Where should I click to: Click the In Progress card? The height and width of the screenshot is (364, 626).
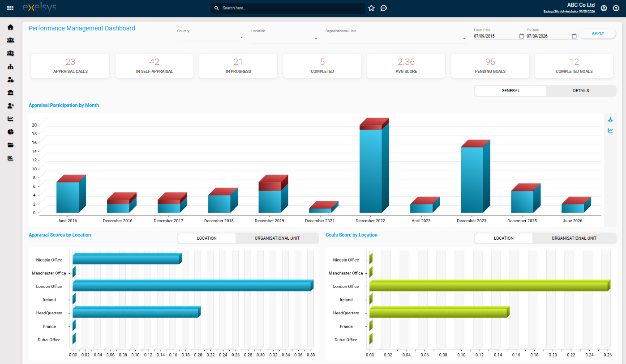238,66
